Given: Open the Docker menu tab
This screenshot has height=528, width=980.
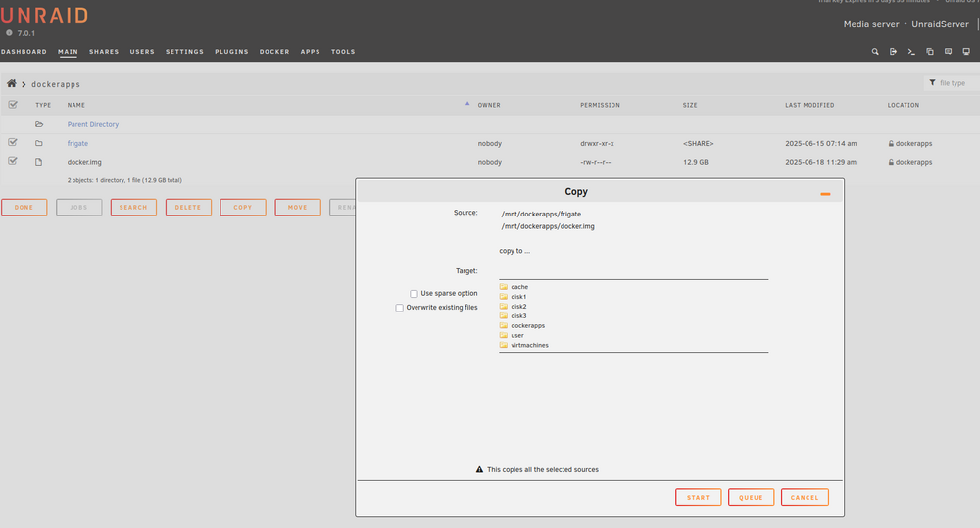Looking at the screenshot, I should point(274,52).
